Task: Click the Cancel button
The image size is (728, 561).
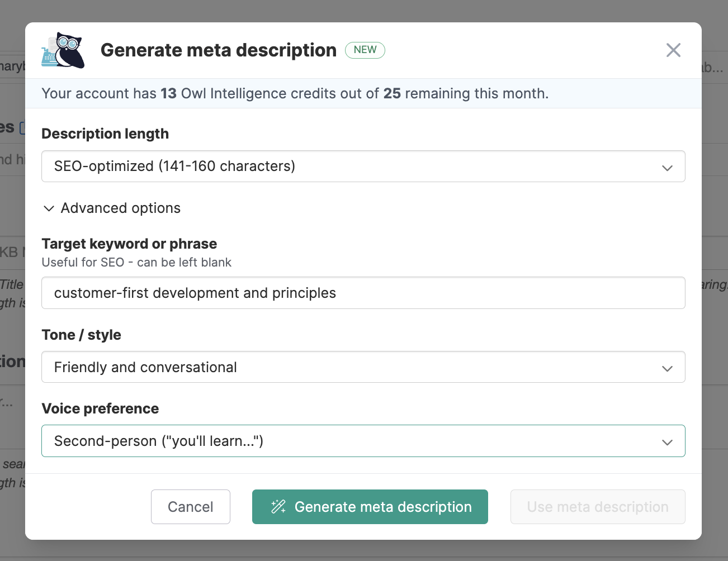Action: pyautogui.click(x=190, y=507)
